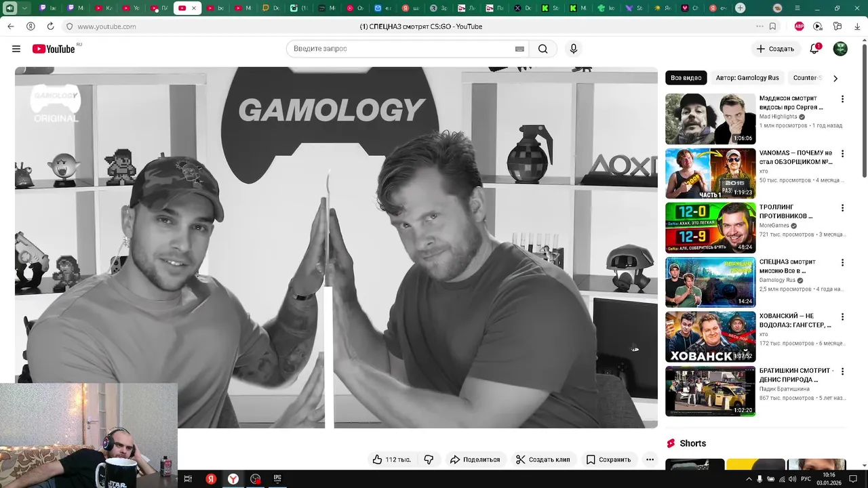Open the Windows Task View taskbar button
Viewport: 868px width, 488px height.
(188, 479)
